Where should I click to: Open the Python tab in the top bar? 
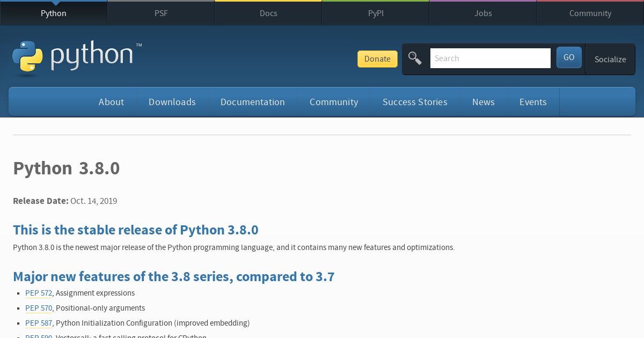click(x=54, y=13)
